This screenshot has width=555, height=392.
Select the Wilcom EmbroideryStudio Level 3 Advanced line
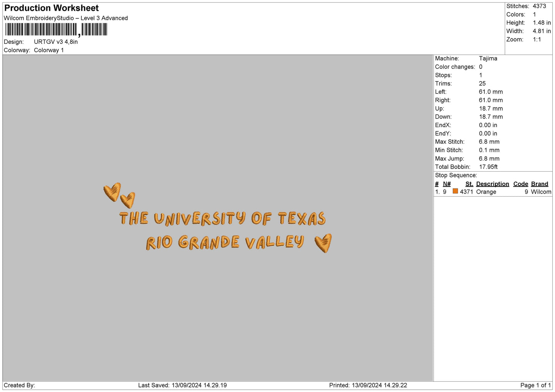[x=66, y=18]
